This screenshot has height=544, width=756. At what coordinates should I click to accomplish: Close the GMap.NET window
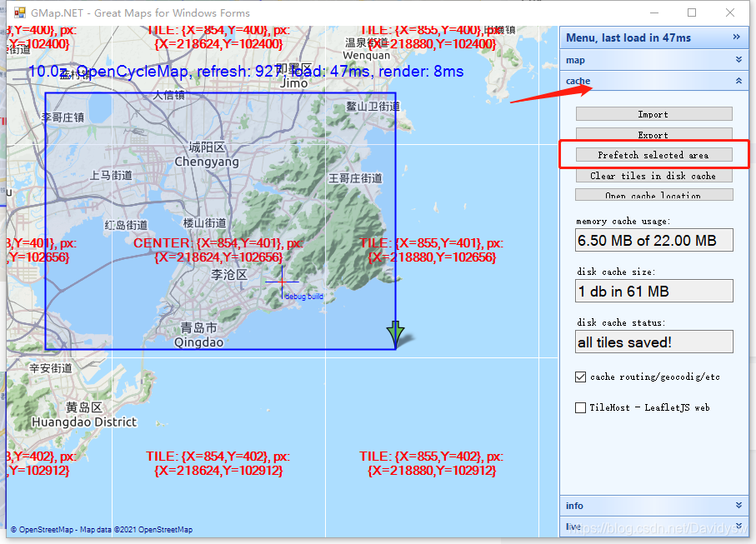point(730,12)
